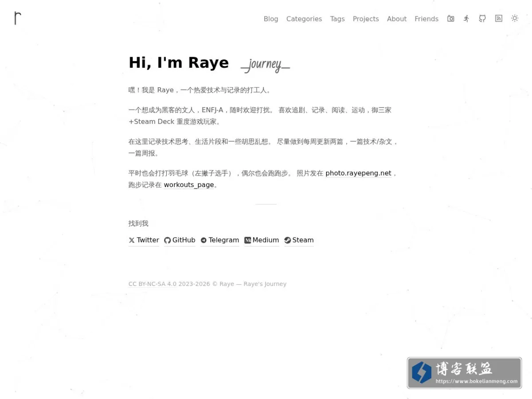The height and width of the screenshot is (399, 532).
Task: Open the CC BY-NC-SA 4.0 license link
Action: (x=153, y=284)
